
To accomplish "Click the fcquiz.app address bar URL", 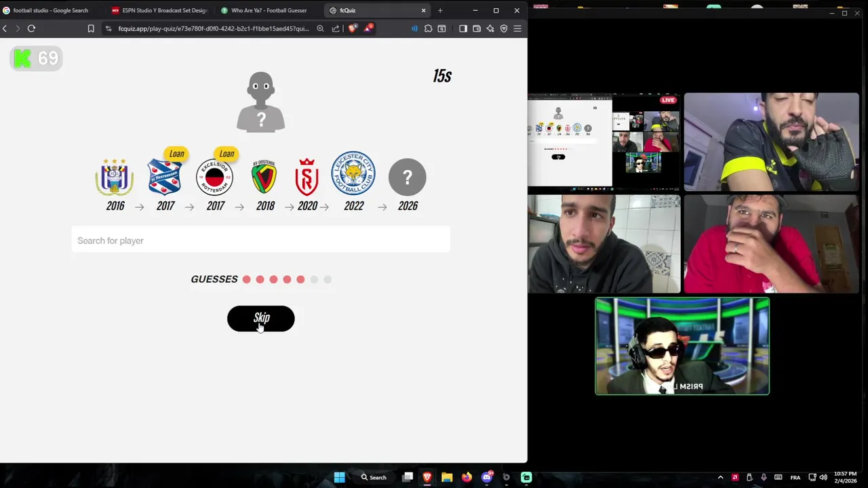I will coord(213,28).
